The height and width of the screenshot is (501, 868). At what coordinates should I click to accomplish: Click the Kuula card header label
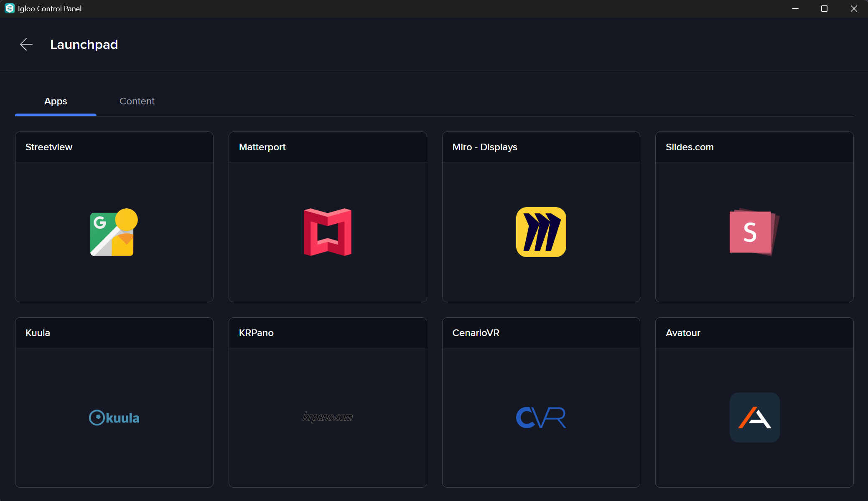38,333
